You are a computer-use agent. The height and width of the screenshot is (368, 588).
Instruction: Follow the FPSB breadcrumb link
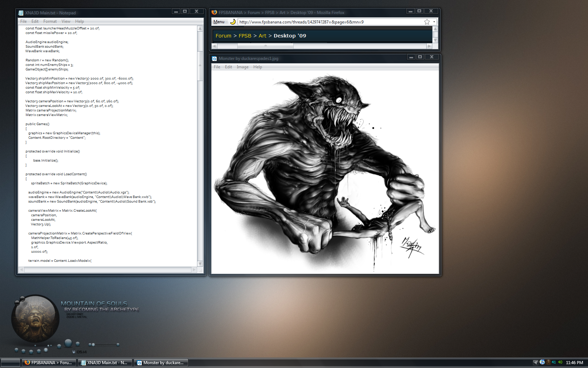point(245,36)
